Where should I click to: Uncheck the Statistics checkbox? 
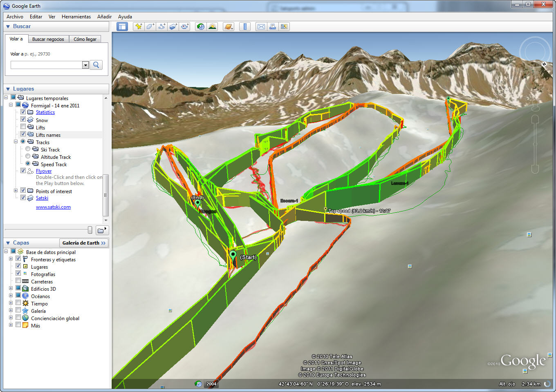point(23,112)
